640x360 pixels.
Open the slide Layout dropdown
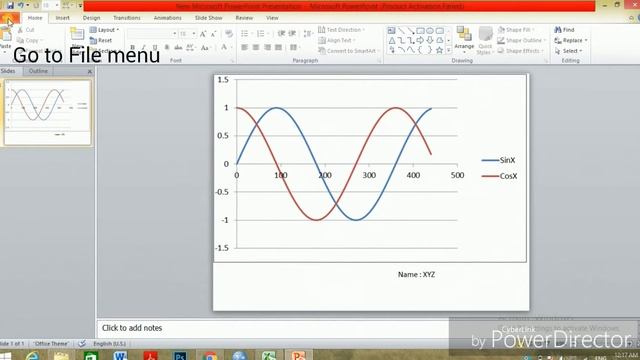[104, 30]
